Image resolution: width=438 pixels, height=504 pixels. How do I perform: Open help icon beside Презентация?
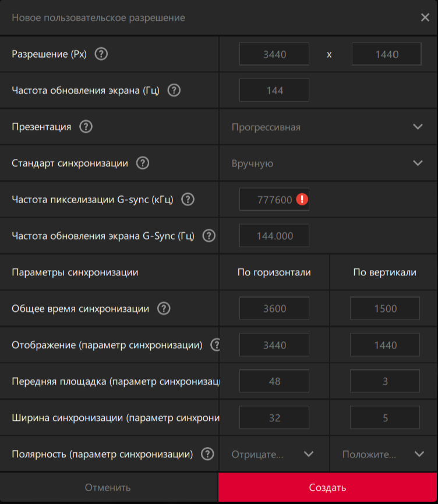pos(86,126)
